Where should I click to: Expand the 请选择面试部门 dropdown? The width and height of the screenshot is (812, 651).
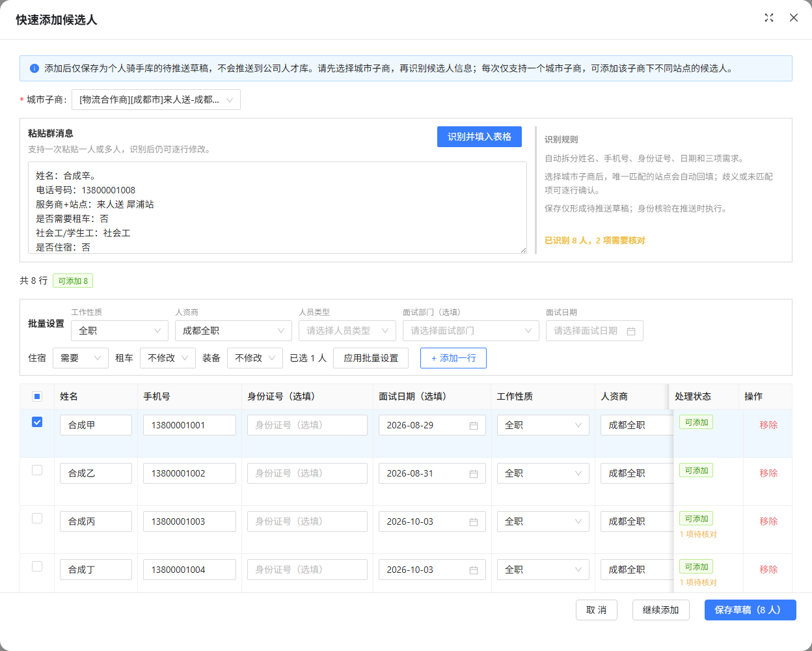(471, 331)
